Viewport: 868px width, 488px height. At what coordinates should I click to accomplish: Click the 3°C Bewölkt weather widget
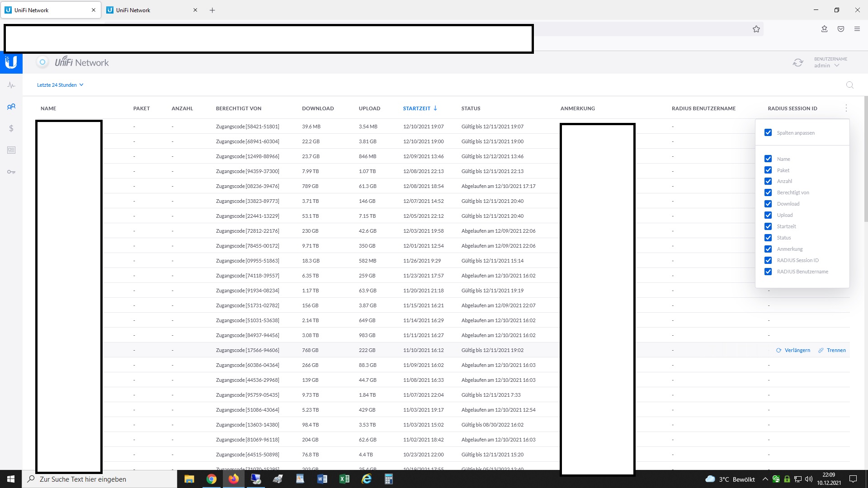[730, 479]
